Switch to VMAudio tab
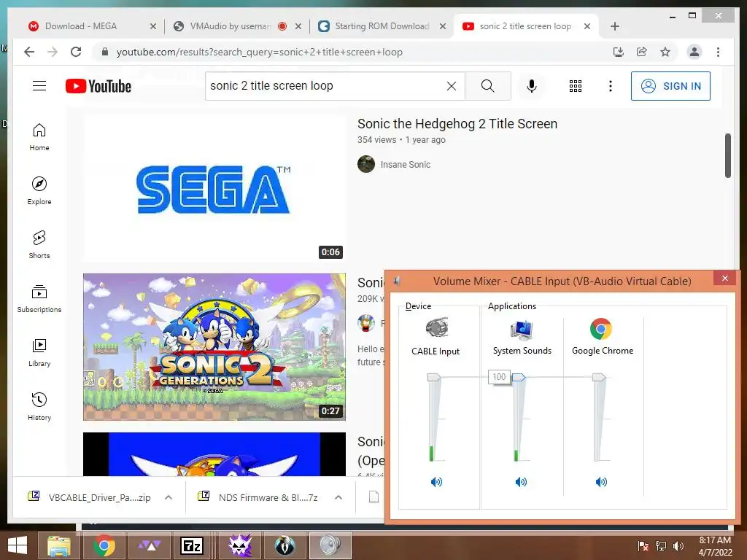The height and width of the screenshot is (560, 747). [230, 26]
